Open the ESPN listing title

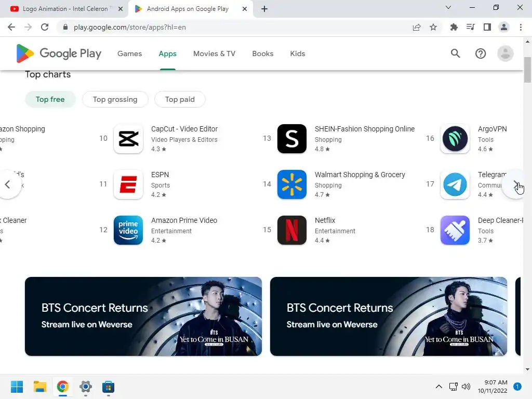(160, 175)
